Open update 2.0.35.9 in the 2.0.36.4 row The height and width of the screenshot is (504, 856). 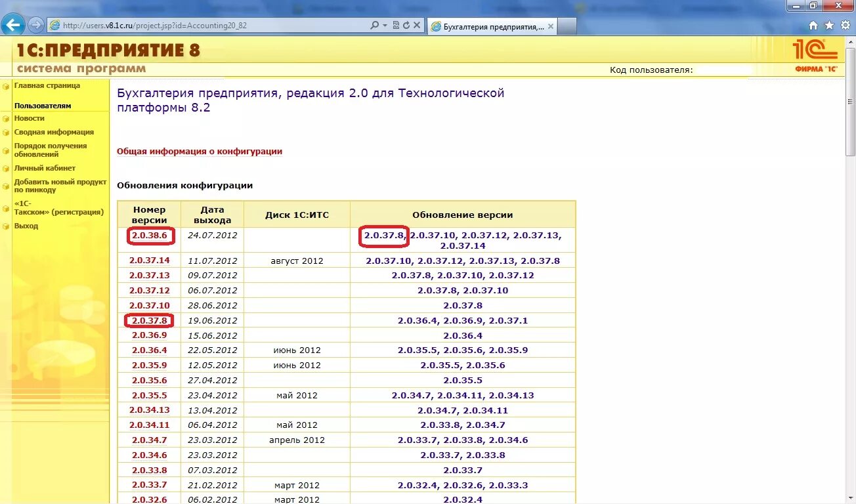point(508,350)
